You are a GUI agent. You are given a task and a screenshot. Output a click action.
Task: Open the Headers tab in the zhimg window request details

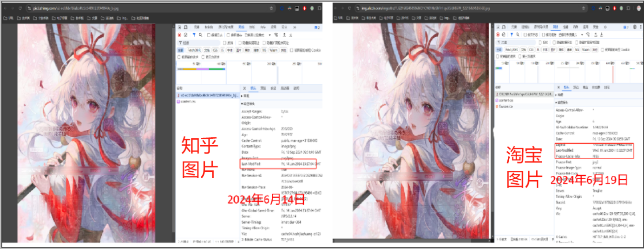[253, 88]
